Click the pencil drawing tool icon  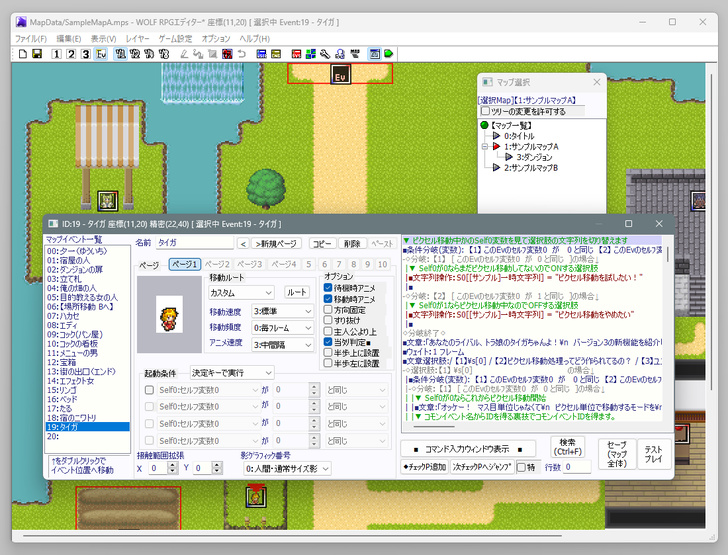point(184,54)
